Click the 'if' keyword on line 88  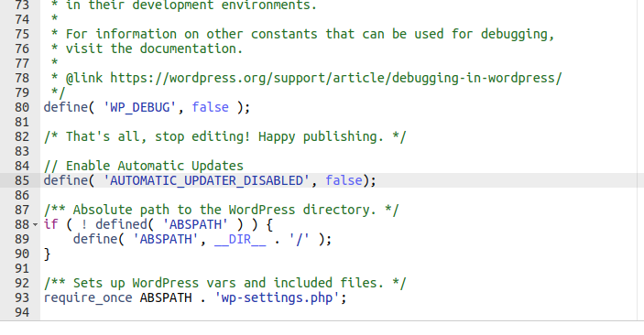(x=51, y=224)
